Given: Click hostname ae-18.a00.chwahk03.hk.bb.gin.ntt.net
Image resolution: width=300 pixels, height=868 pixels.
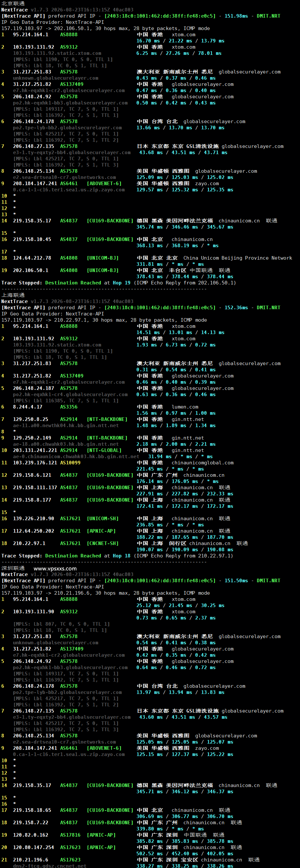Looking at the screenshot, I should [x=66, y=444].
